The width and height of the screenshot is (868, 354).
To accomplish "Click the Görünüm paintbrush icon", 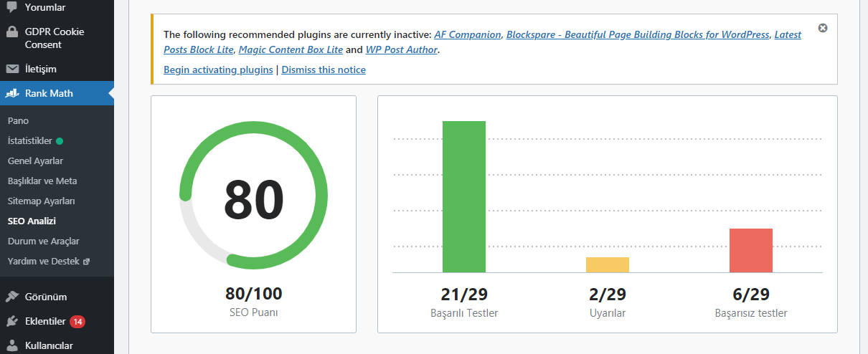I will point(12,297).
